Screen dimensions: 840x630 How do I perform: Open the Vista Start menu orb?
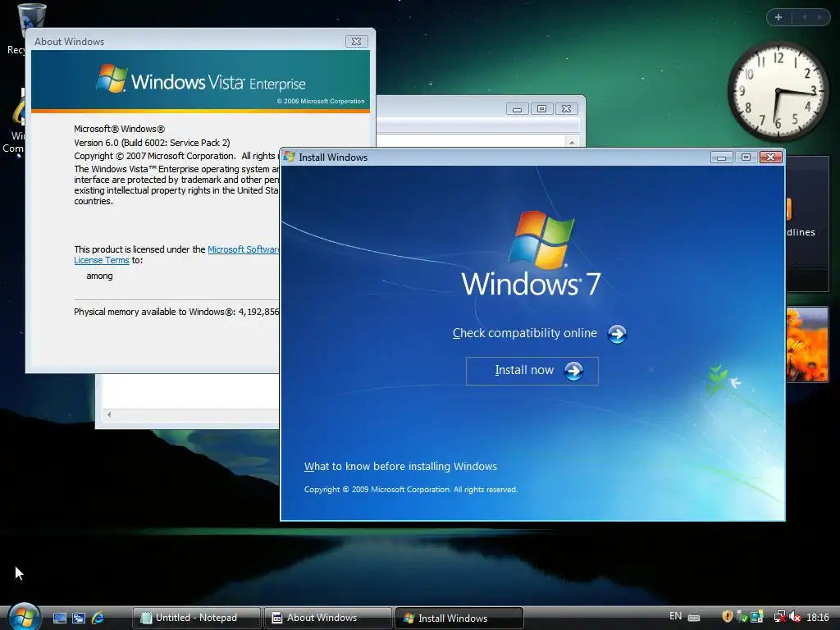tap(24, 617)
